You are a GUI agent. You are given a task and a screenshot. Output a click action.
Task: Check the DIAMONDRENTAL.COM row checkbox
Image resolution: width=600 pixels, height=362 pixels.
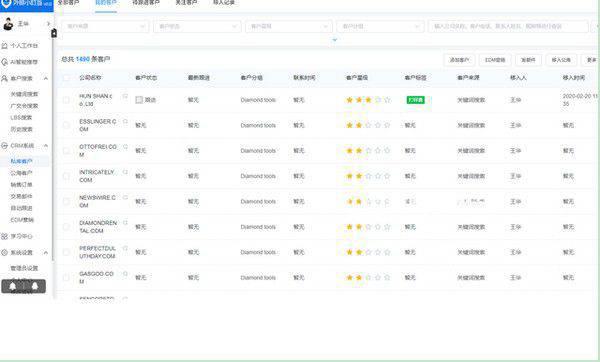[66, 227]
